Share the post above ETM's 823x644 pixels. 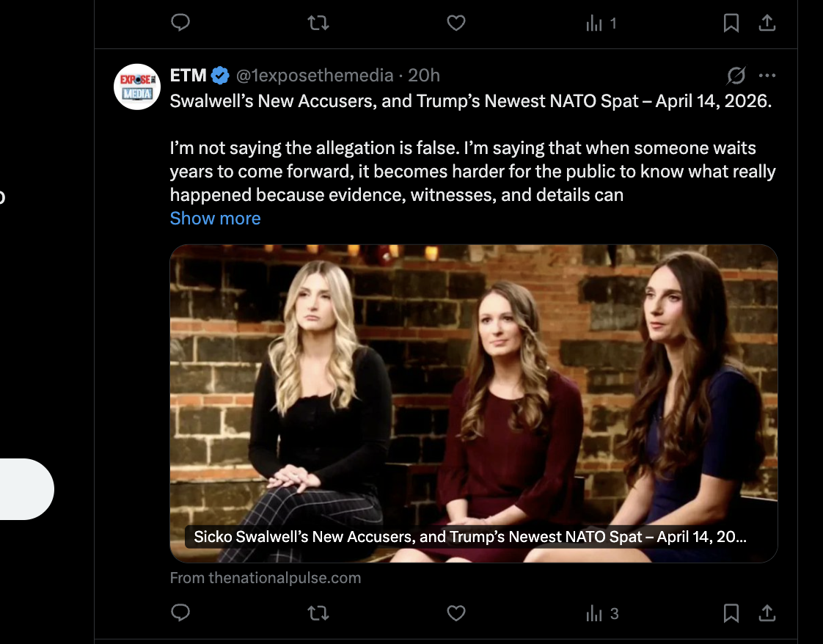[767, 23]
